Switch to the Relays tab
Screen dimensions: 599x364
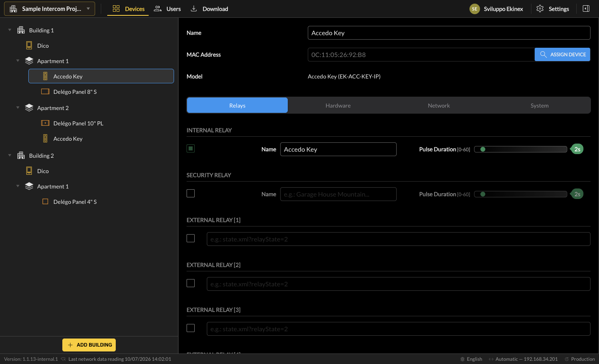coord(237,105)
